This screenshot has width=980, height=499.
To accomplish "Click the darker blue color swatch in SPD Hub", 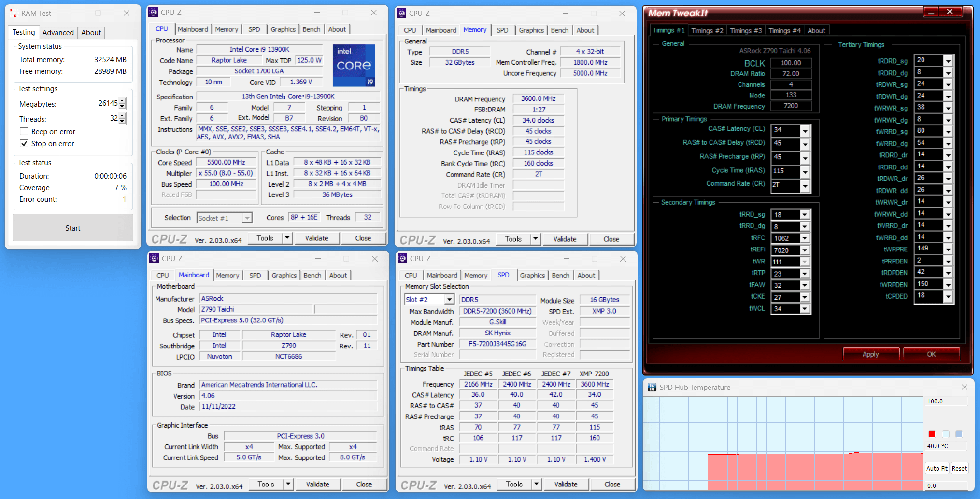I will coord(959,434).
